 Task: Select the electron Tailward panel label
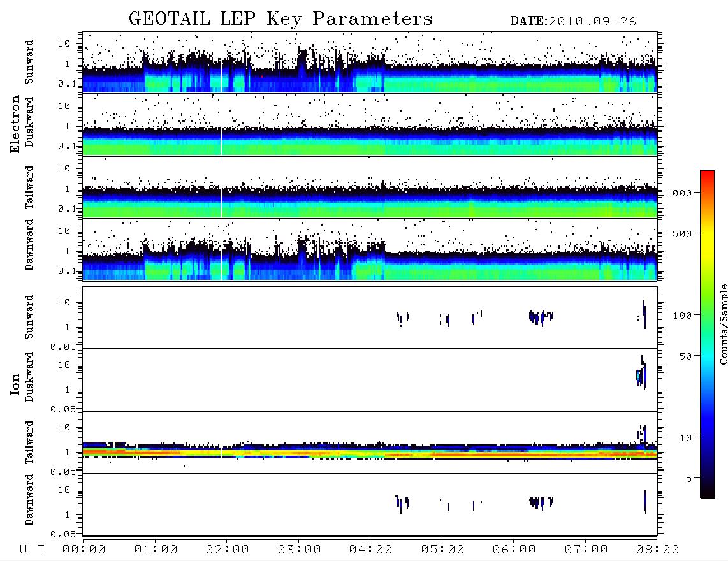click(29, 187)
